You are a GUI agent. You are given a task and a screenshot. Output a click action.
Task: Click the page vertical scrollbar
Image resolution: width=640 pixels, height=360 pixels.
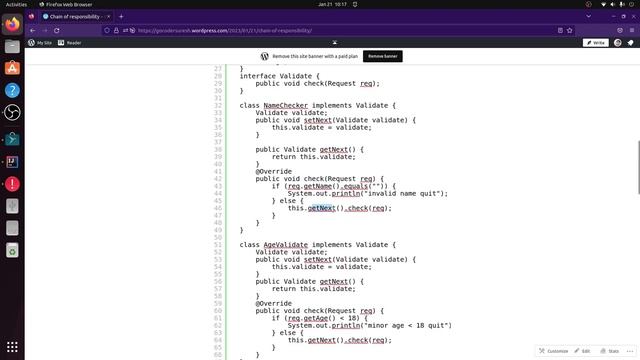tap(638, 167)
